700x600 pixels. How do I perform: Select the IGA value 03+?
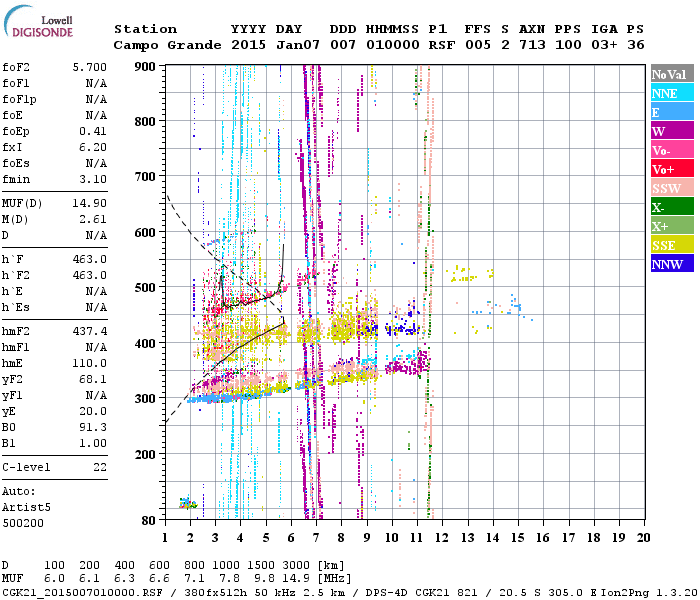pos(604,45)
